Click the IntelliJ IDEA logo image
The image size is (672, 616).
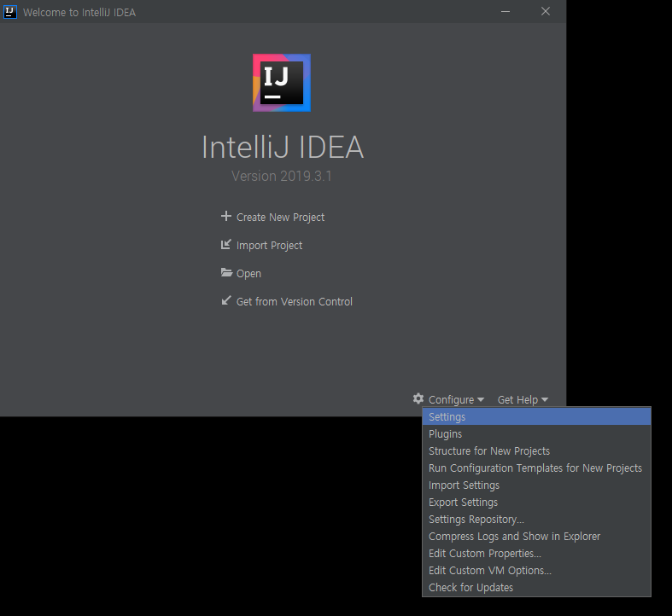282,83
